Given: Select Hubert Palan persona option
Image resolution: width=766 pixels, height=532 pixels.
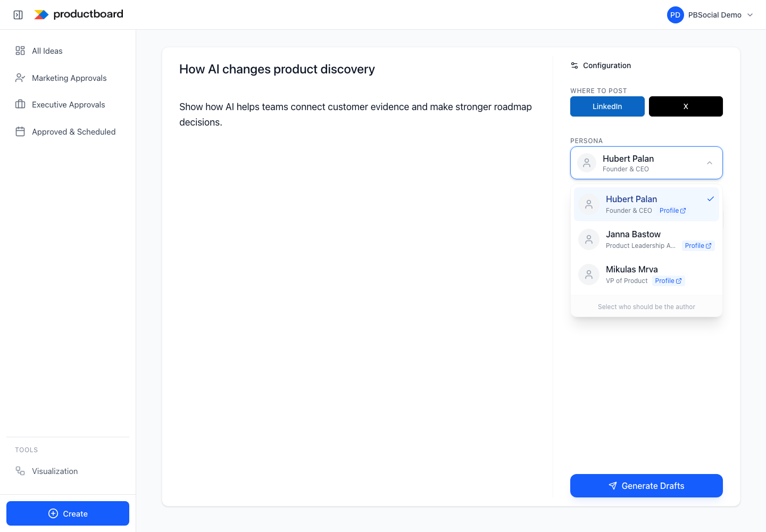Looking at the screenshot, I should coord(646,204).
